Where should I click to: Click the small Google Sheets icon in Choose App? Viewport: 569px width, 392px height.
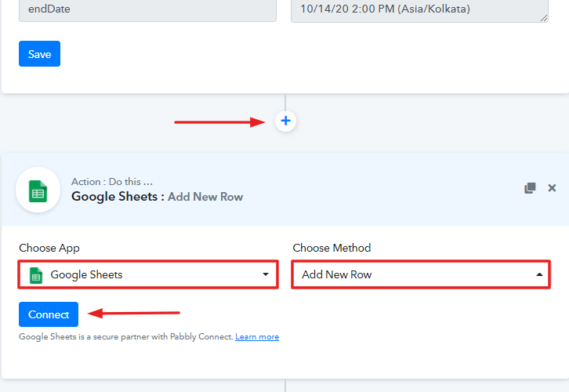(35, 275)
